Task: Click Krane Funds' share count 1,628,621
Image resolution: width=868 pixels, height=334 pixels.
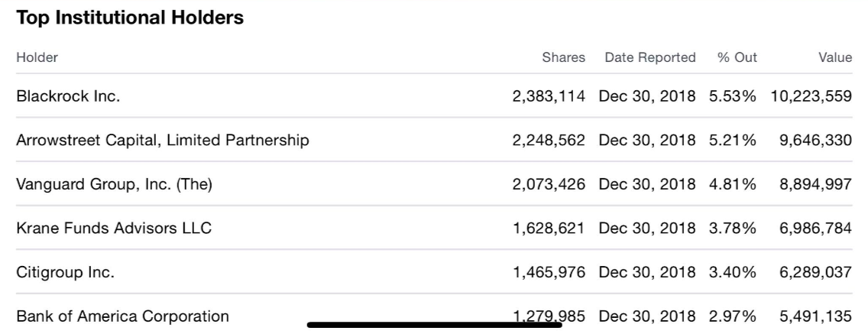Action: coord(549,228)
